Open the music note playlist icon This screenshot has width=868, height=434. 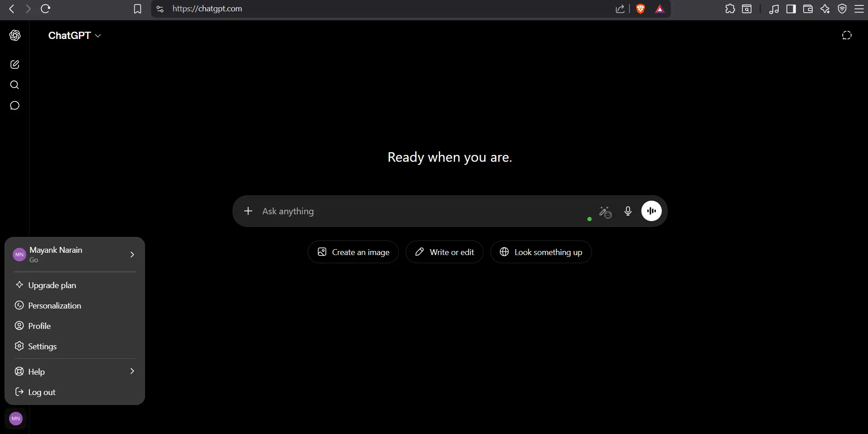click(774, 9)
